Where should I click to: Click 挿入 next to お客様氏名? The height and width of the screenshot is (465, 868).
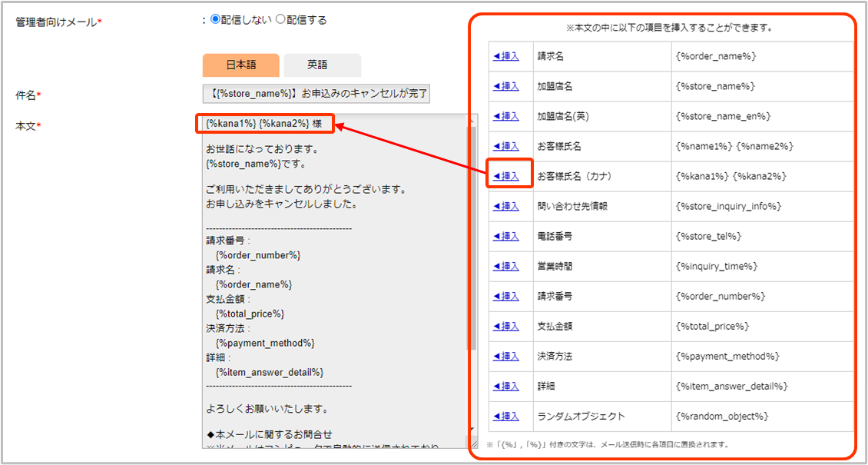click(x=506, y=146)
